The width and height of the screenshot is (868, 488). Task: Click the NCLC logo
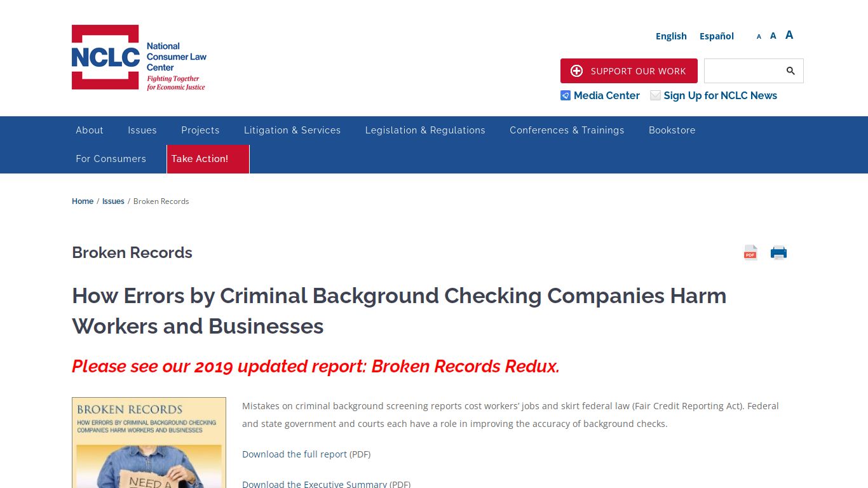[x=139, y=57]
